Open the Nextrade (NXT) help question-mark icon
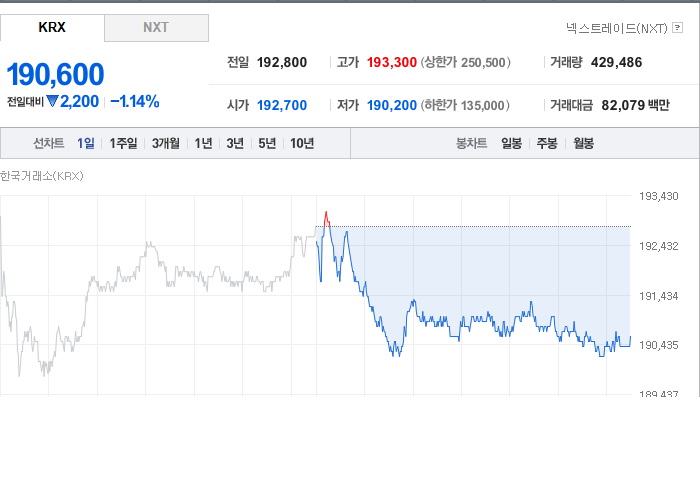The image size is (700, 490). coord(677,28)
